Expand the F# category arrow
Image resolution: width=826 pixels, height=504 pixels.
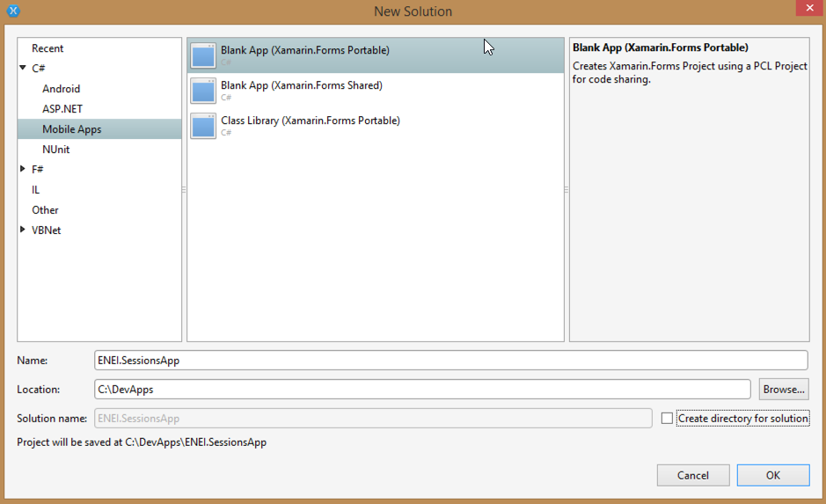click(x=23, y=169)
